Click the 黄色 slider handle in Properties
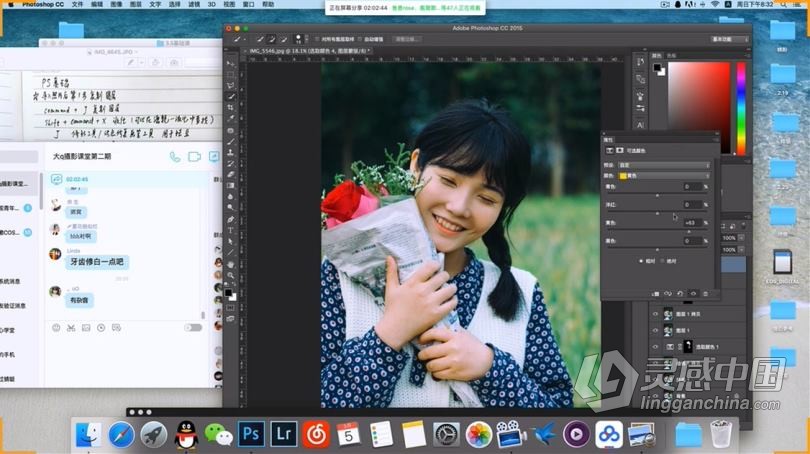This screenshot has height=454, width=810. (x=688, y=232)
